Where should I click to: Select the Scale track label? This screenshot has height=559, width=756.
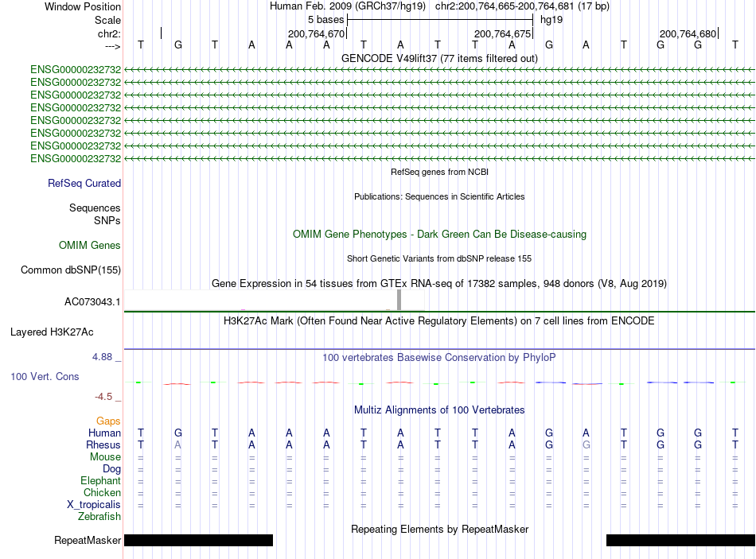[x=107, y=20]
